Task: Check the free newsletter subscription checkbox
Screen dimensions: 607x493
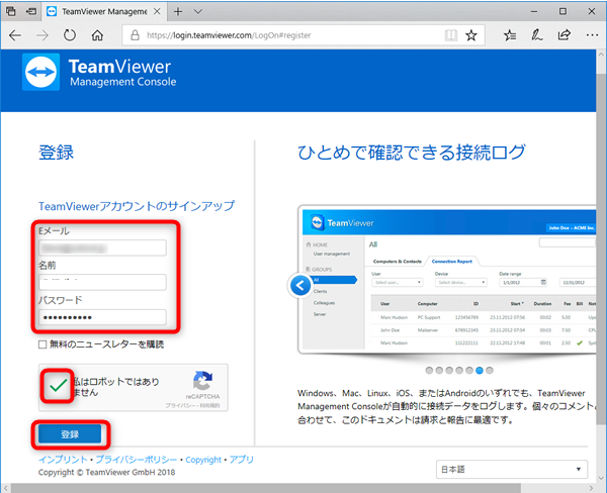Action: [43, 344]
